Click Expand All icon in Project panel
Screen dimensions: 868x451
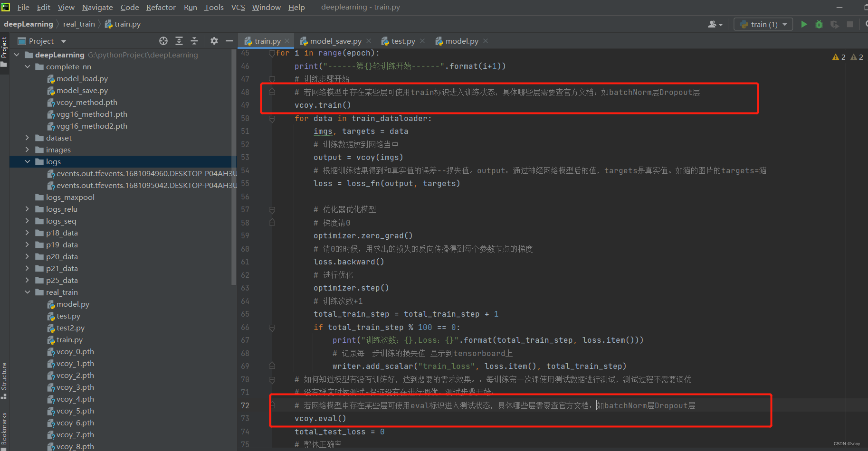pyautogui.click(x=179, y=41)
